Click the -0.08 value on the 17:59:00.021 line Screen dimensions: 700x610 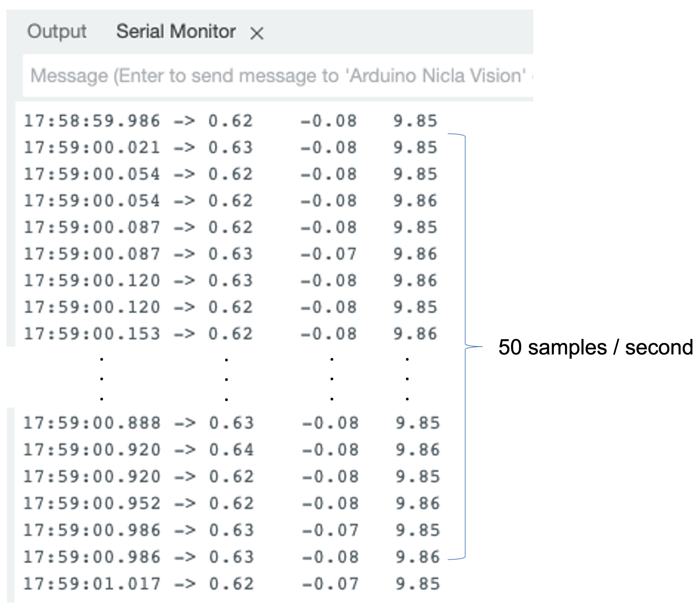coord(329,148)
